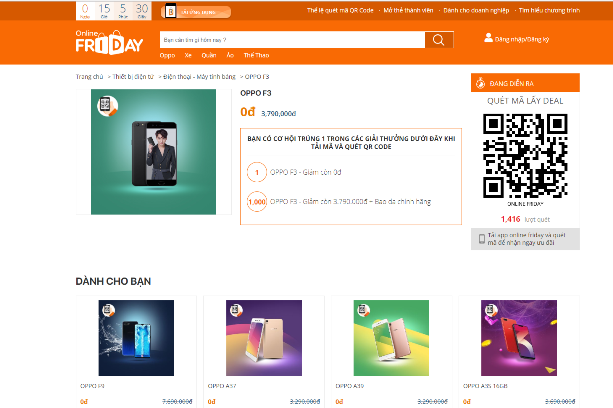Screen dimensions: 613x408
Task: Click the OPPO A39 product name
Action: pyautogui.click(x=350, y=386)
